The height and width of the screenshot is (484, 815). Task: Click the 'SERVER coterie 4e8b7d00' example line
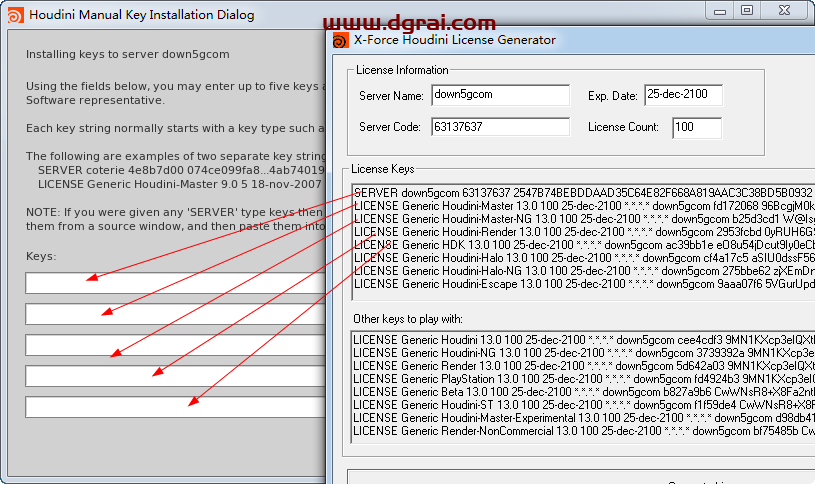coord(181,170)
